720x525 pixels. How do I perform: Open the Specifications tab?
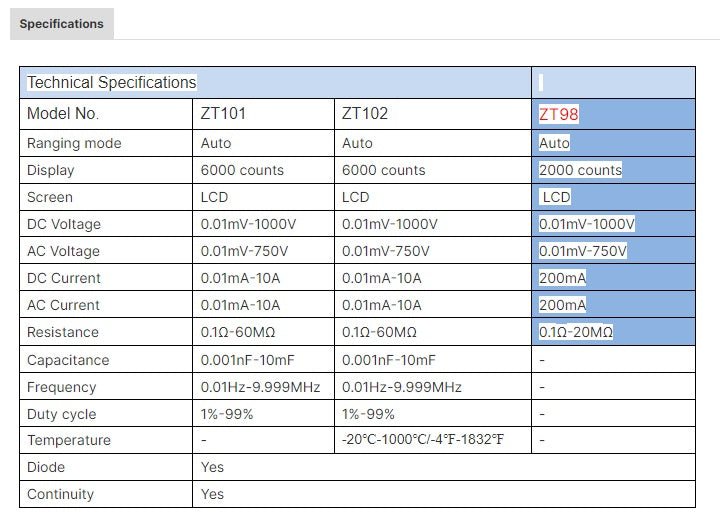(62, 23)
